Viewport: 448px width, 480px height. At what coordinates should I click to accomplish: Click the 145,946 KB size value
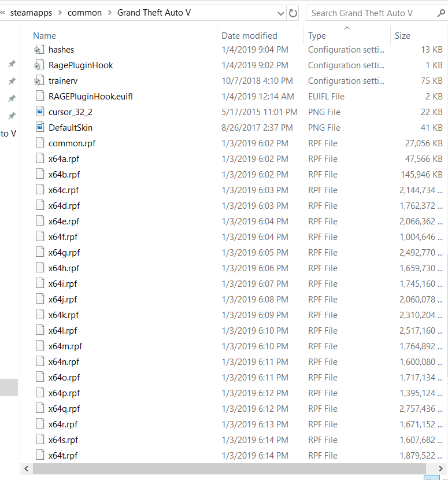(x=421, y=175)
